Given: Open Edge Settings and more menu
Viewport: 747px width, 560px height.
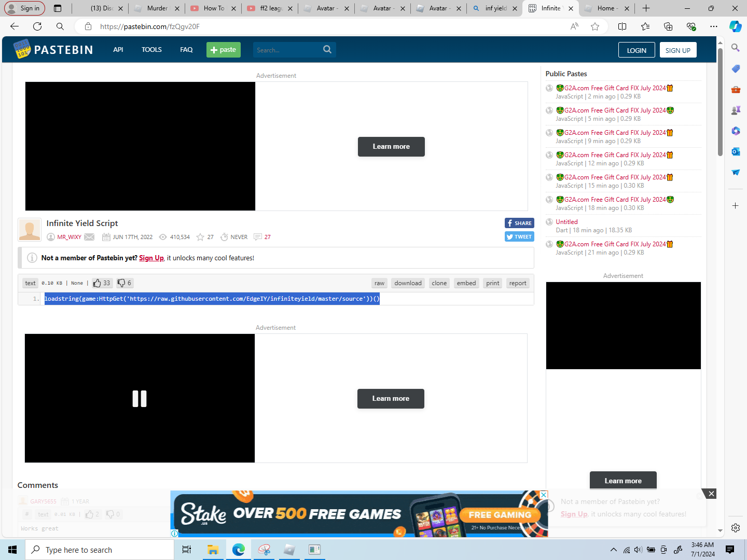Looking at the screenshot, I should 714,26.
